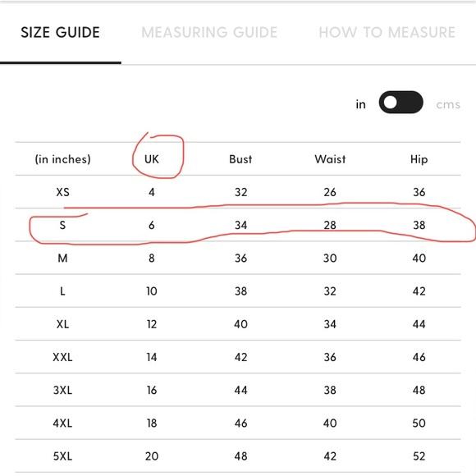Select the XS size row label

click(x=62, y=192)
